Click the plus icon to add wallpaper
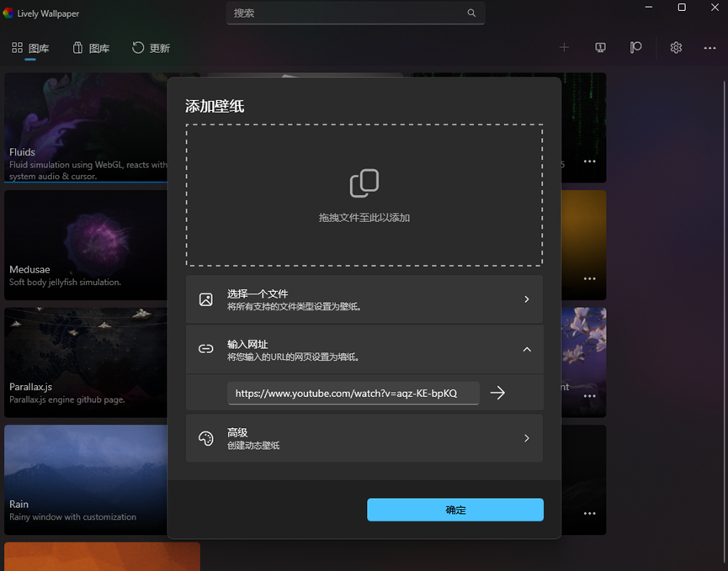Image resolution: width=728 pixels, height=571 pixels. tap(564, 48)
